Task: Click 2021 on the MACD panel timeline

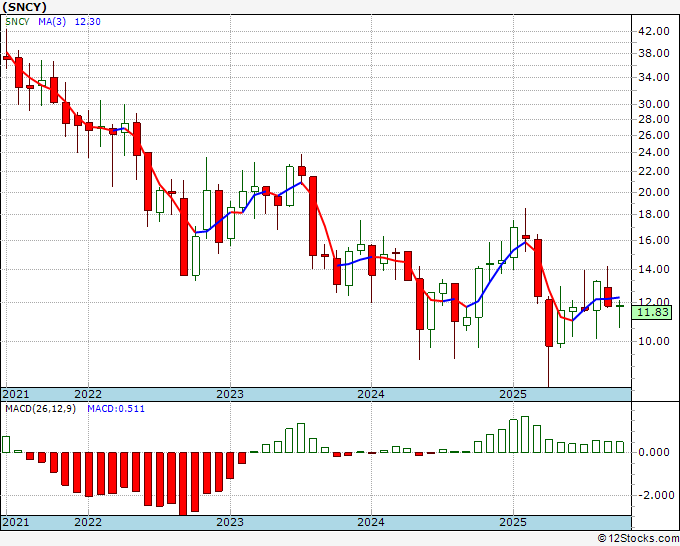Action: [x=16, y=522]
